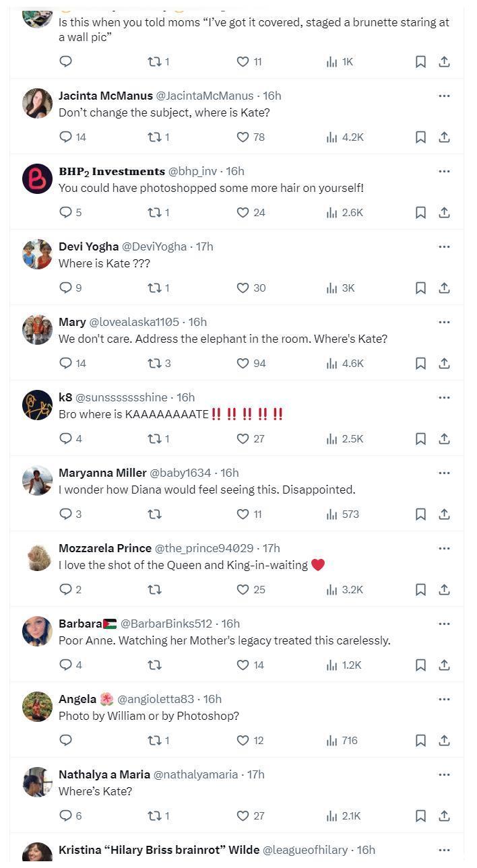Open more options for Jacinta McManus's tweet
Screen dimensions: 477x868
pos(444,96)
